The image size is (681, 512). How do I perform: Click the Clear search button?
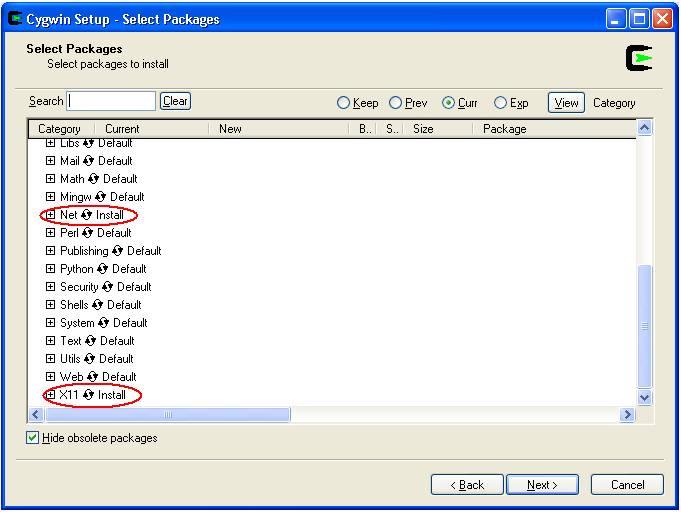pos(175,101)
